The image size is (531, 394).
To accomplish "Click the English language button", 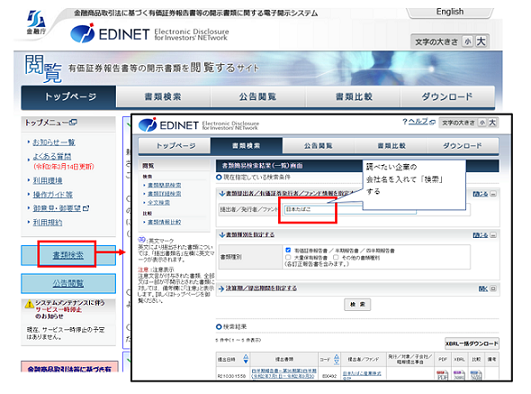I will [x=450, y=12].
